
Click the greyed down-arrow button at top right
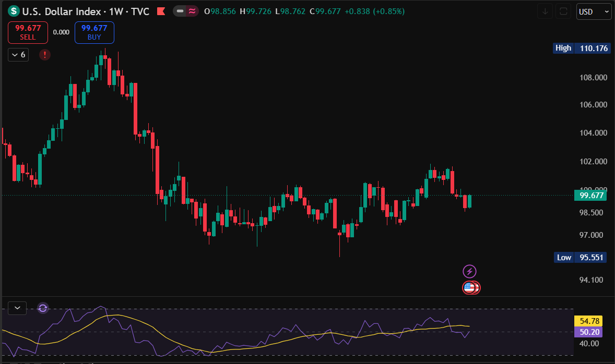click(x=545, y=11)
